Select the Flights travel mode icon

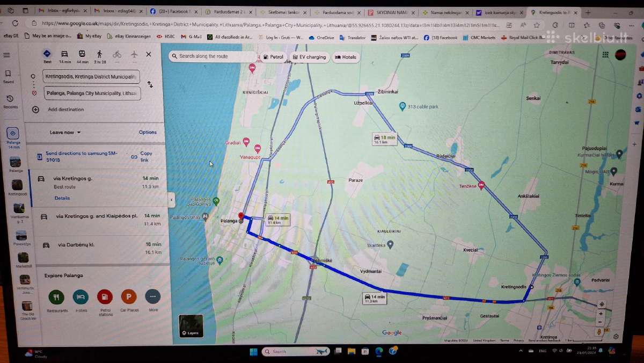pos(134,54)
